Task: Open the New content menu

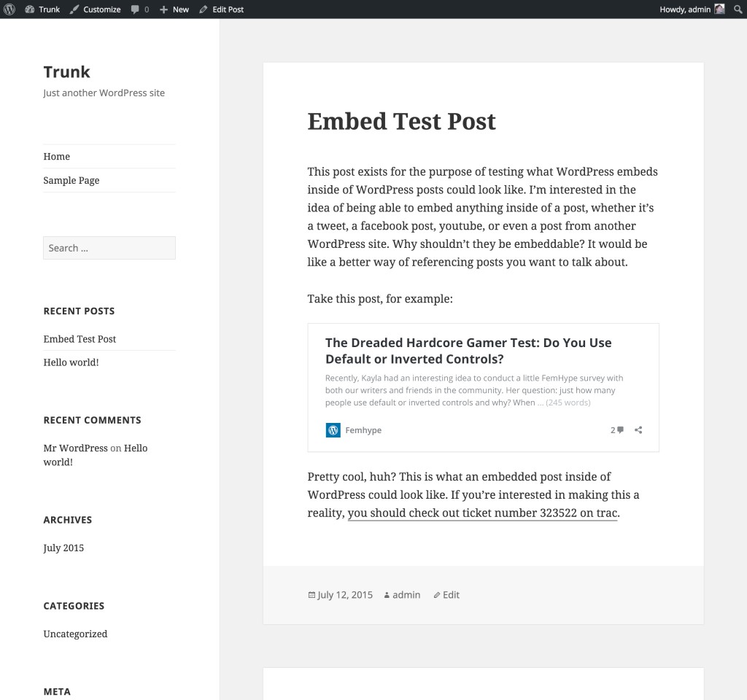Action: (x=174, y=9)
